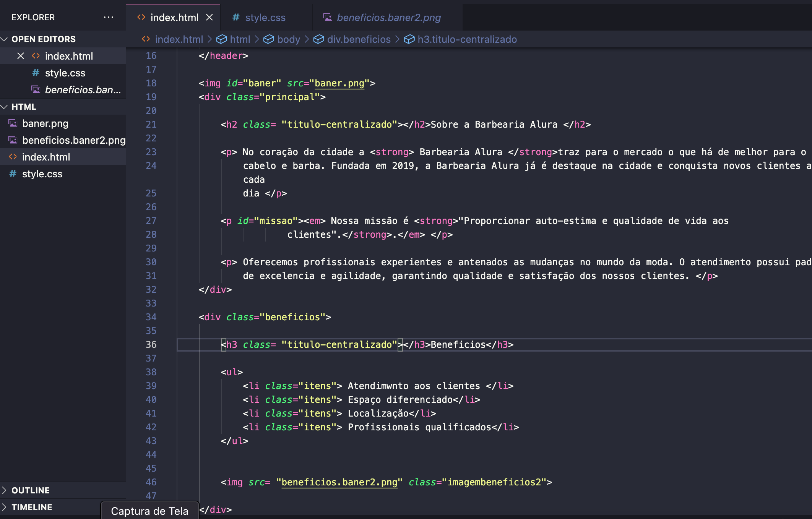
Task: Select index.html in HTML folder
Action: [46, 157]
